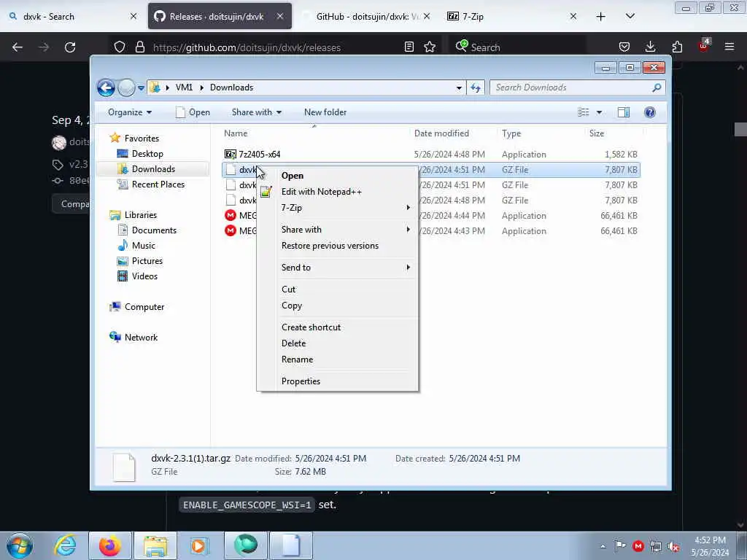Click New folder in the toolbar

325,112
